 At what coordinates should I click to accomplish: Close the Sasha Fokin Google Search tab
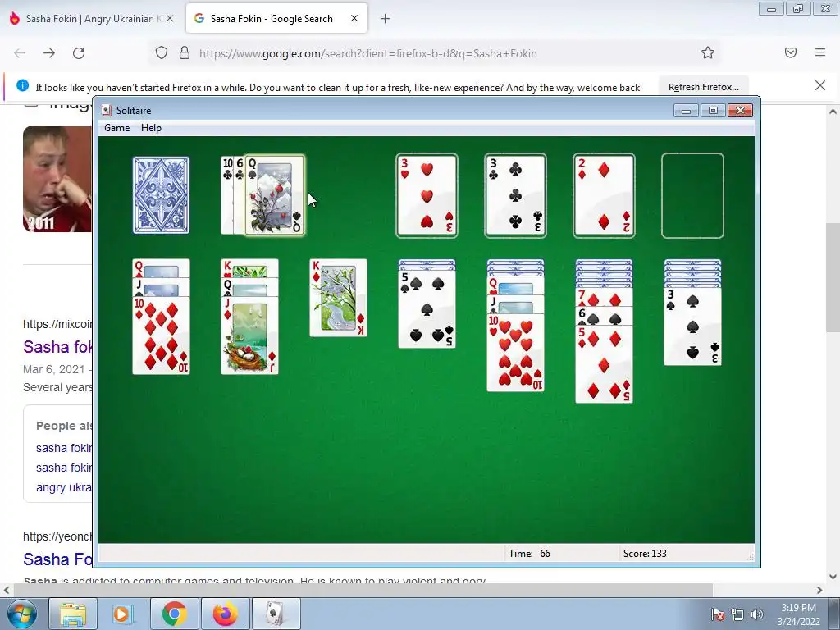354,18
